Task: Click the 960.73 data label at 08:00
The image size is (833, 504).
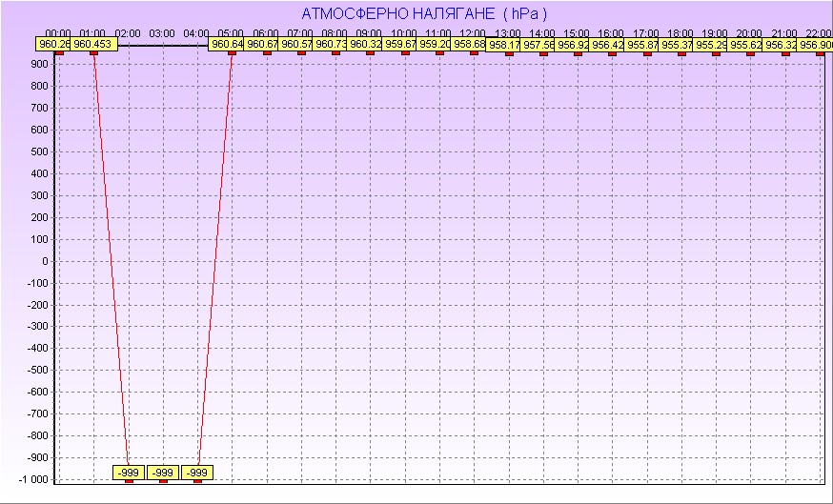Action: click(x=332, y=45)
